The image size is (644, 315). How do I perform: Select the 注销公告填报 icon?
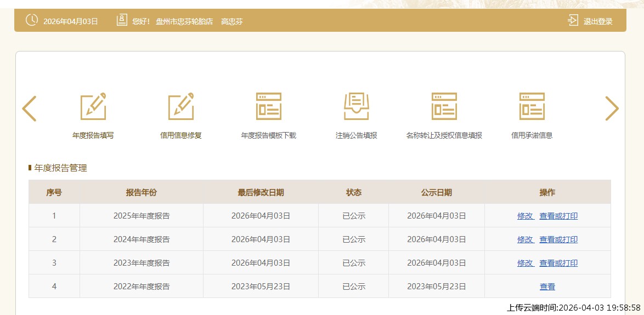(356, 107)
